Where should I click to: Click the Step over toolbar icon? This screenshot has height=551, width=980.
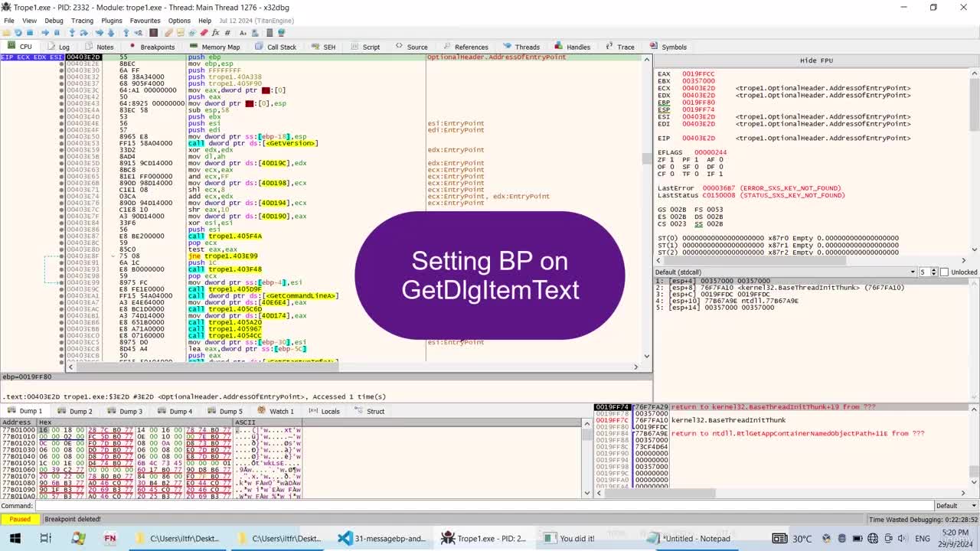click(x=83, y=33)
